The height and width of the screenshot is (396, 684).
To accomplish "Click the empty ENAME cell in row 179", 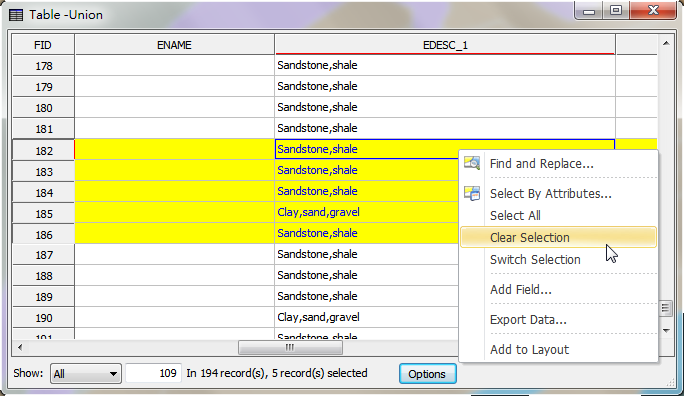I will pos(174,86).
